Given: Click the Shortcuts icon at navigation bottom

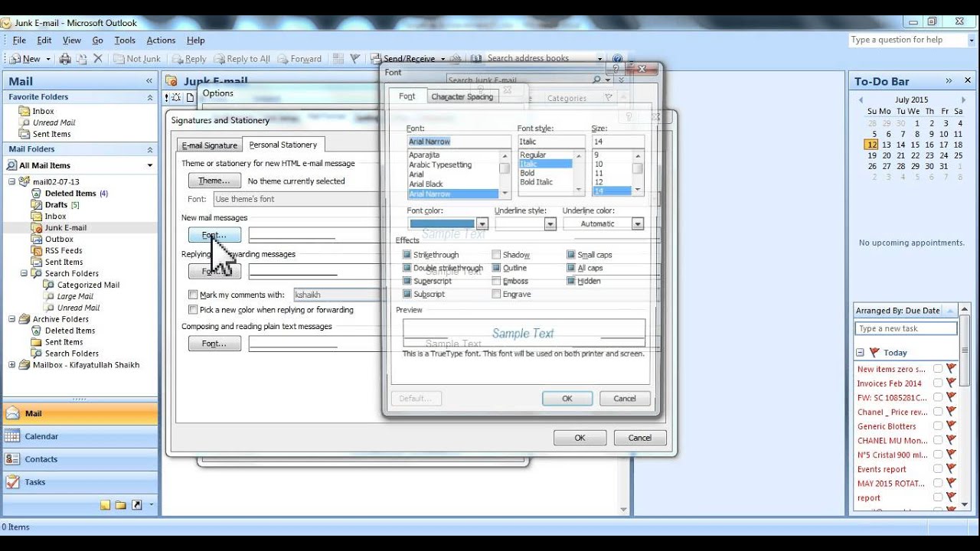Looking at the screenshot, I should [x=136, y=505].
